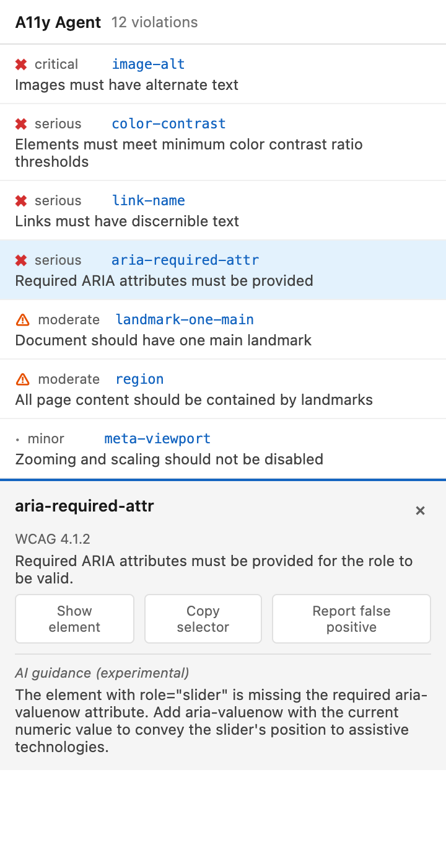Click the Copy selector button
This screenshot has height=868, width=446.
point(203,618)
